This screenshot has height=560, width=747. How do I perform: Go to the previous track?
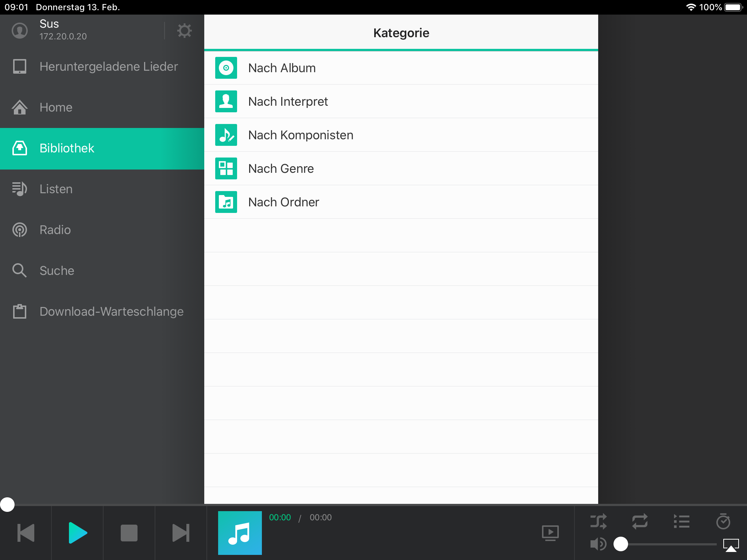click(26, 533)
